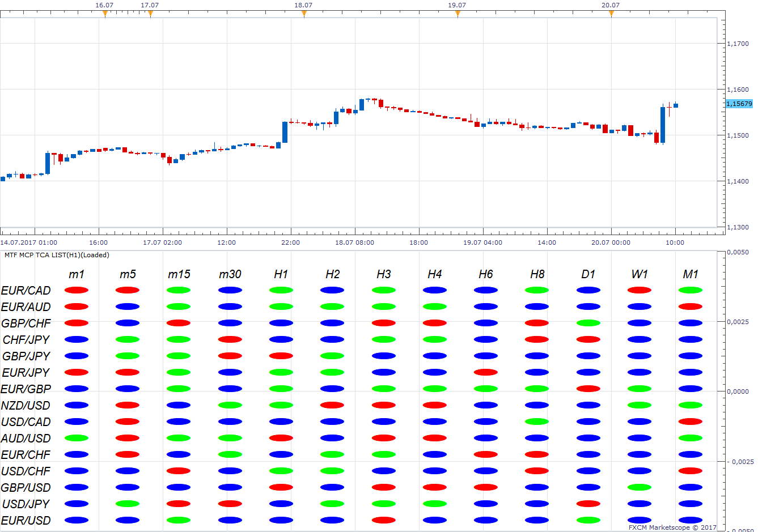Click the green USD/CAD H8 signal dot
The image size is (758, 532).
click(x=537, y=422)
